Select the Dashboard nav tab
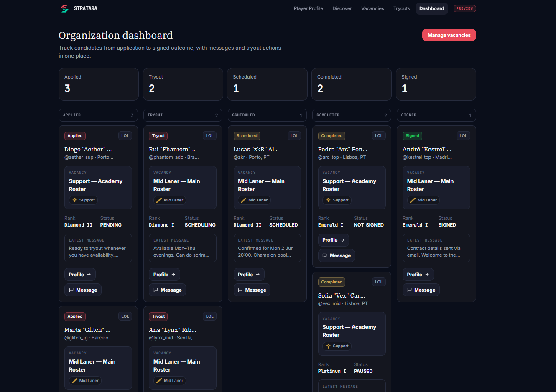Image resolution: width=556 pixels, height=392 pixels. (x=431, y=8)
